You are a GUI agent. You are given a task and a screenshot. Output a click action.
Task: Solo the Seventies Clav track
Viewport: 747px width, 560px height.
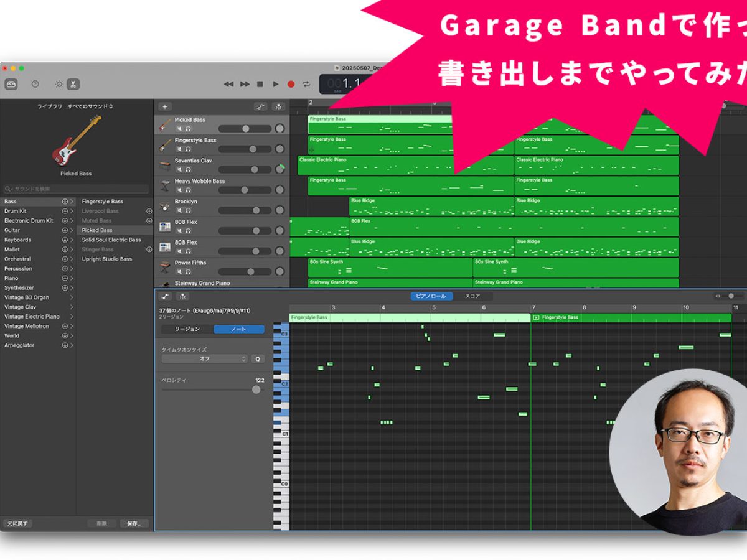188,170
